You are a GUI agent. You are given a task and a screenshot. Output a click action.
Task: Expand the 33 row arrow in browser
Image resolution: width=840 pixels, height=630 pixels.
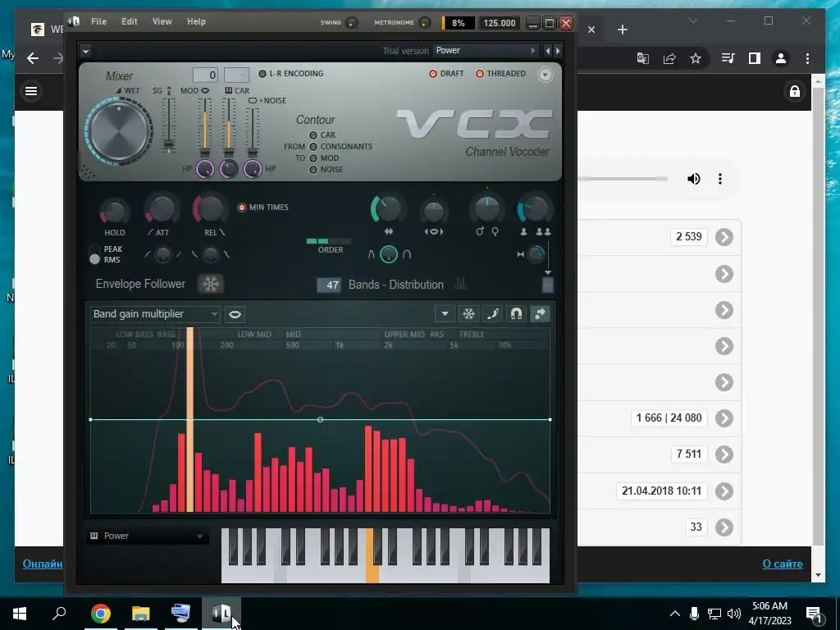click(724, 527)
